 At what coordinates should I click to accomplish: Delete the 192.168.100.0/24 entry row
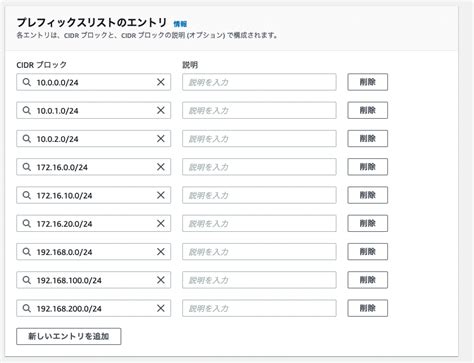[x=368, y=280]
